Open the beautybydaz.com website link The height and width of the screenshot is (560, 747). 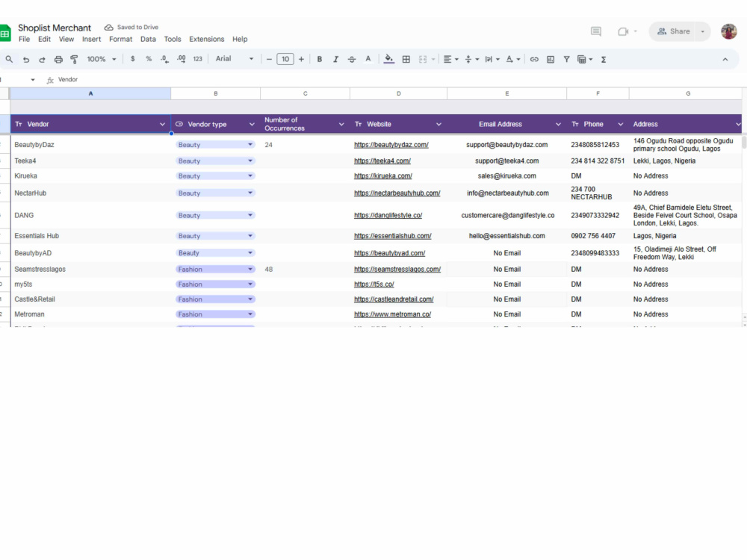(391, 145)
